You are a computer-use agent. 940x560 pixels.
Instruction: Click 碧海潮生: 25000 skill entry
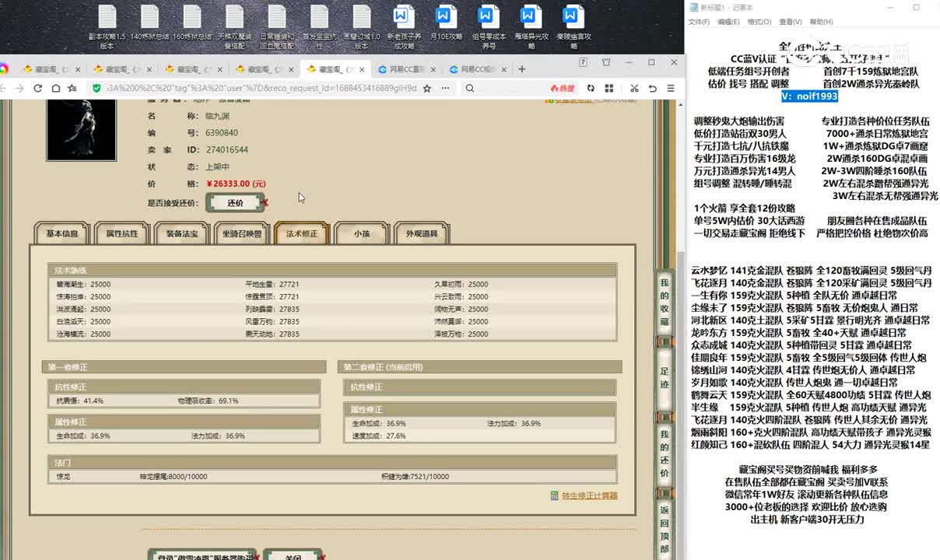(x=83, y=284)
